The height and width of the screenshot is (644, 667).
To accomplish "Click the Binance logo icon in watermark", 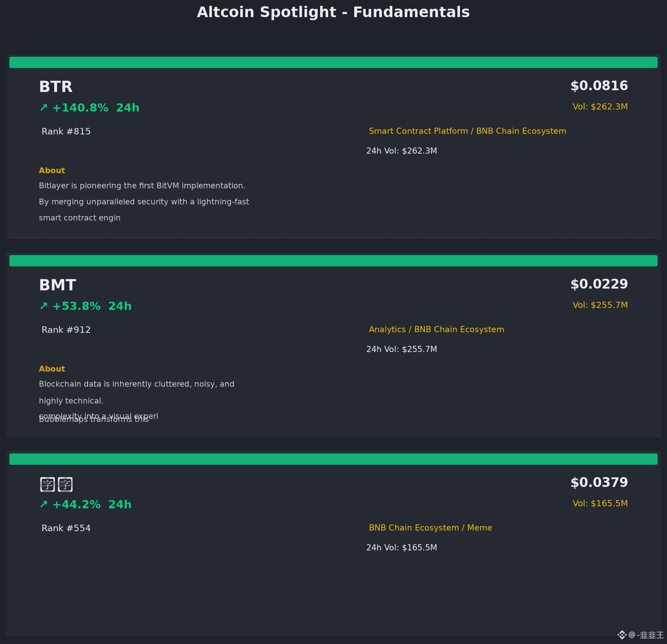I will [x=622, y=635].
